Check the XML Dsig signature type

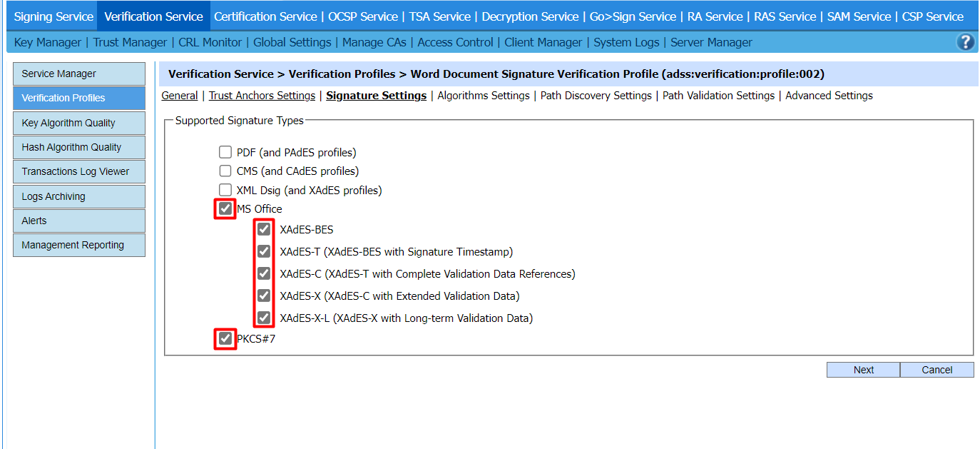tap(225, 190)
